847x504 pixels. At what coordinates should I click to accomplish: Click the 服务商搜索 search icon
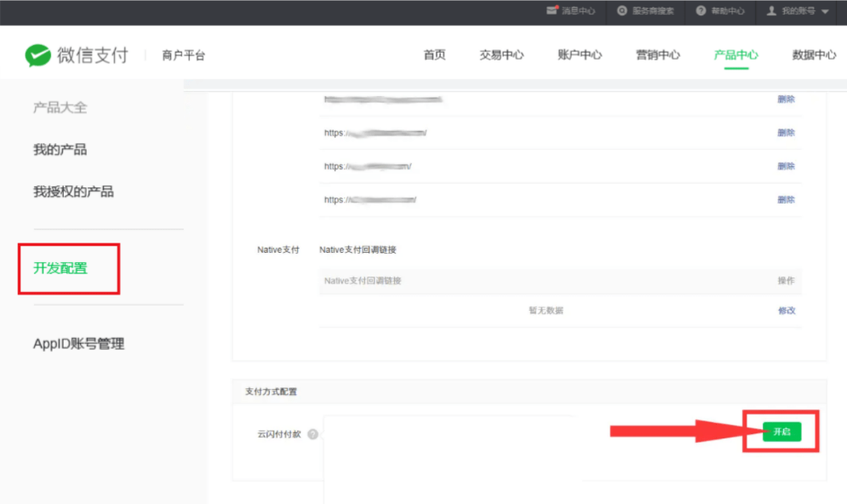(623, 11)
